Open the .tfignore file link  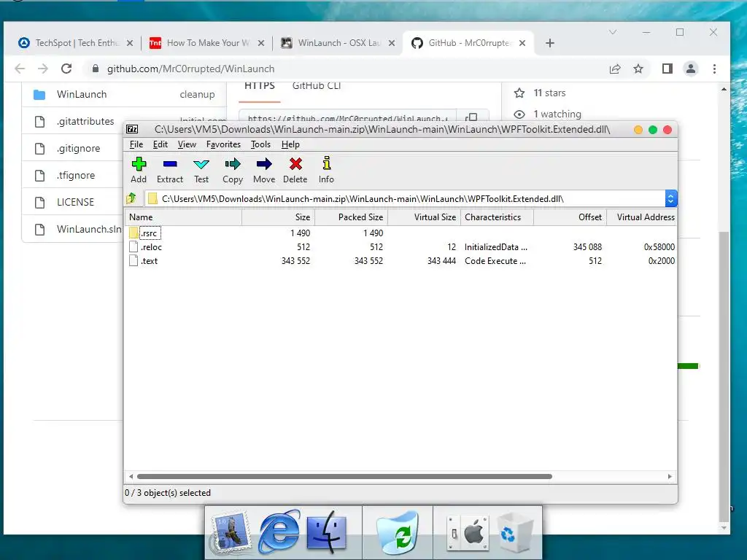76,175
